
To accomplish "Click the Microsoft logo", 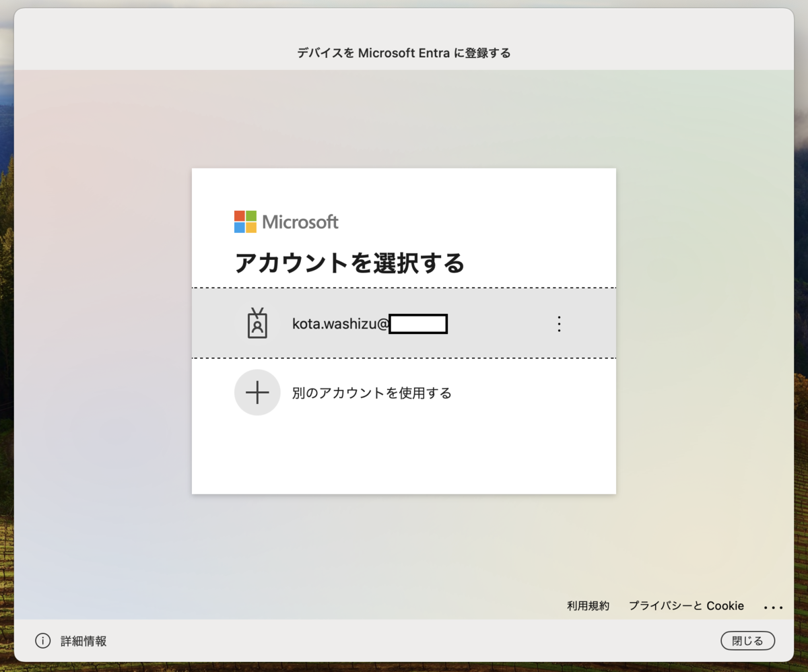I will pos(286,222).
